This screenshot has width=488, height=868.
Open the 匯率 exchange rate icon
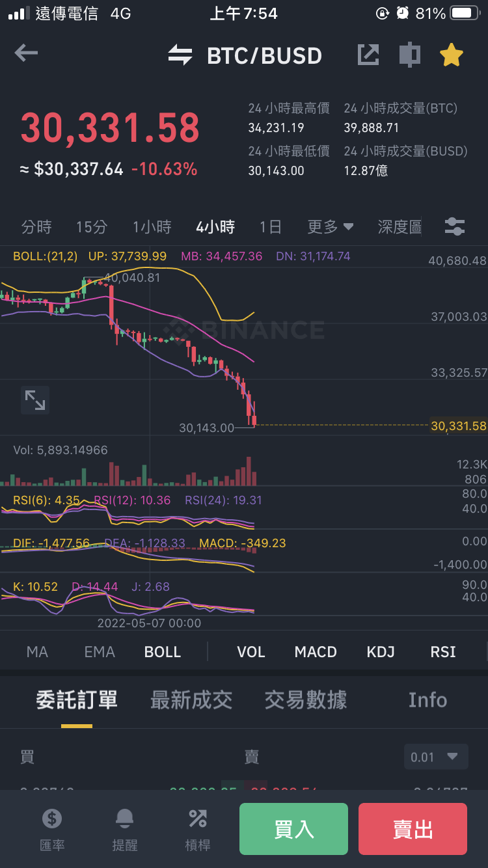click(52, 830)
